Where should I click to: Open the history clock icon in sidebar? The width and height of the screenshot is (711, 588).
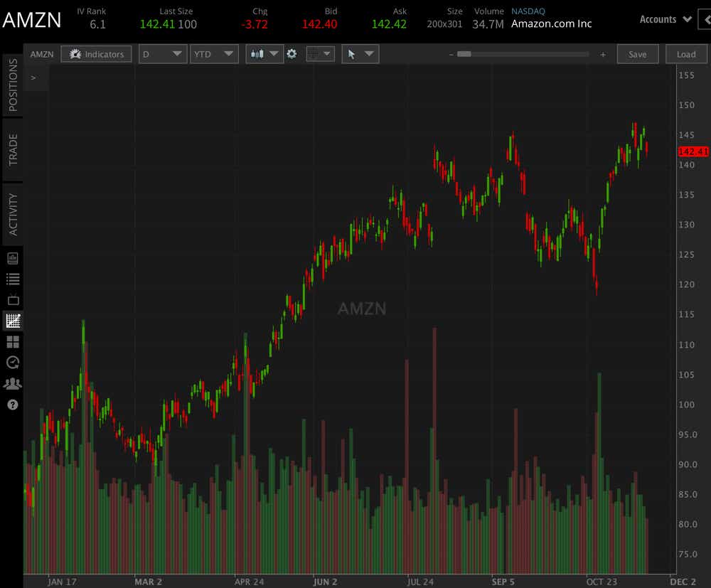tap(12, 363)
